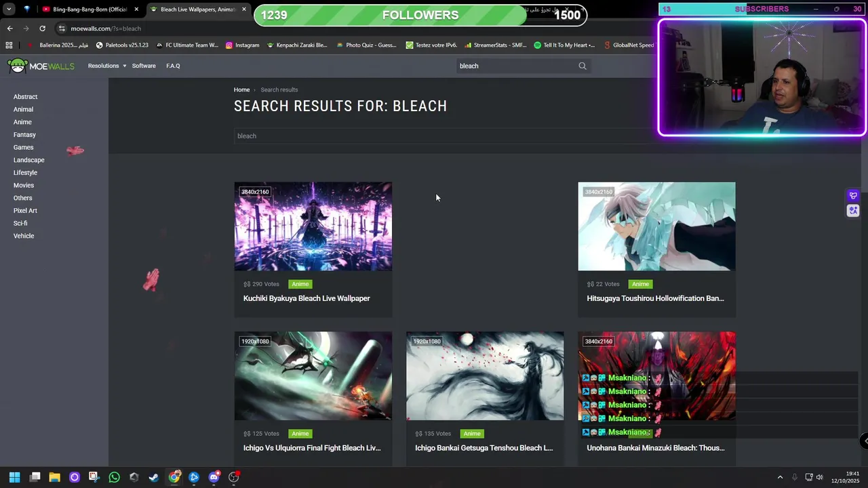Open the Instagram bookmark

coord(242,45)
